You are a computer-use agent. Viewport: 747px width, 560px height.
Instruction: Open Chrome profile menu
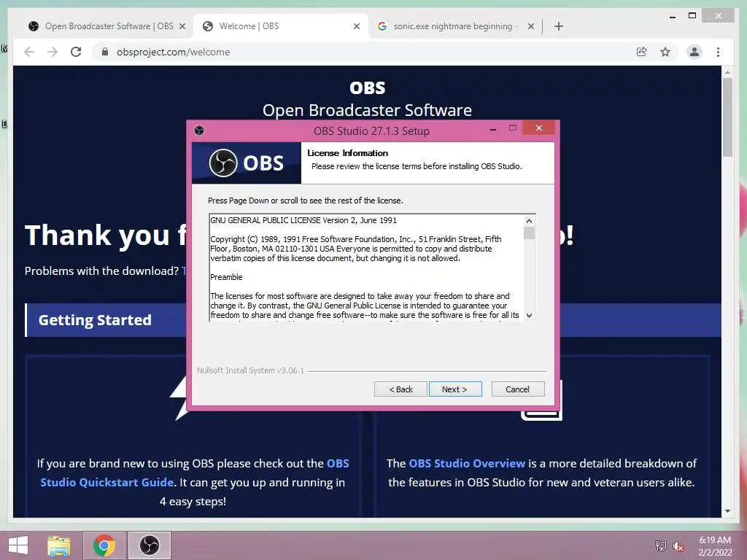(x=694, y=52)
